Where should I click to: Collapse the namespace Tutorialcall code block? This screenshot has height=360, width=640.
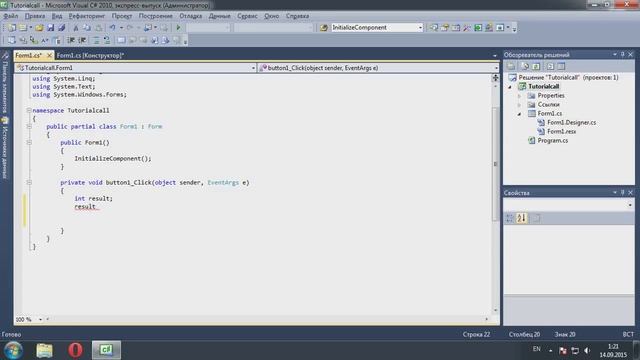(x=29, y=110)
